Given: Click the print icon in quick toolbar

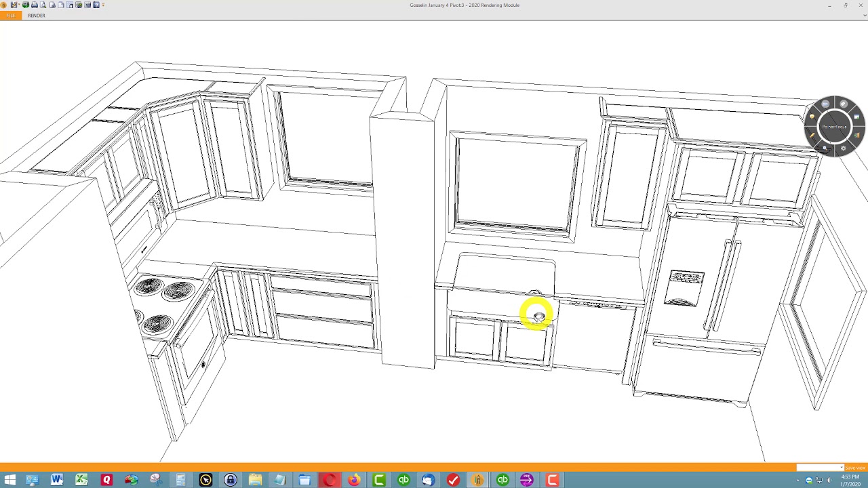Looking at the screenshot, I should point(35,5).
